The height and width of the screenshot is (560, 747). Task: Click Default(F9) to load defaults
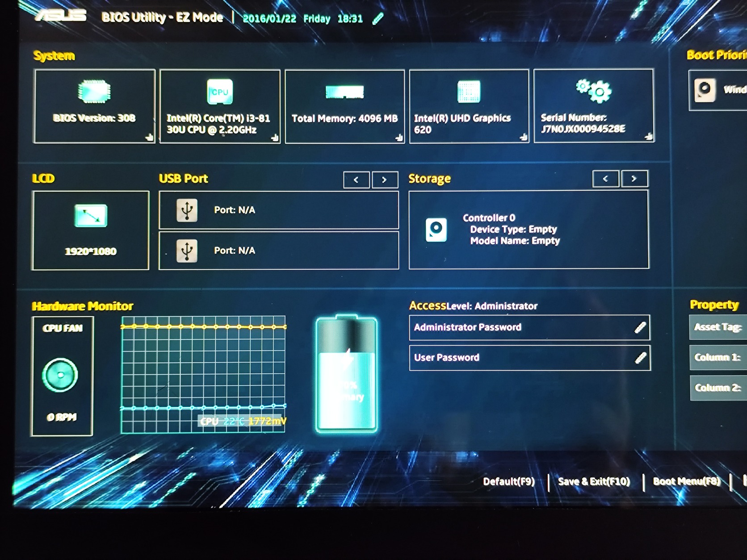click(509, 481)
